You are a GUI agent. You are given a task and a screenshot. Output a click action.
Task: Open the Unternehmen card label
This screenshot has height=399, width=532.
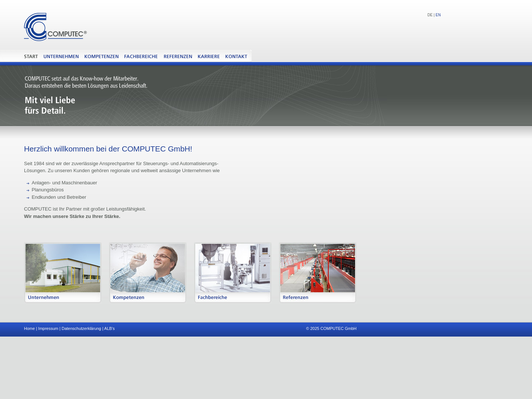tap(44, 297)
